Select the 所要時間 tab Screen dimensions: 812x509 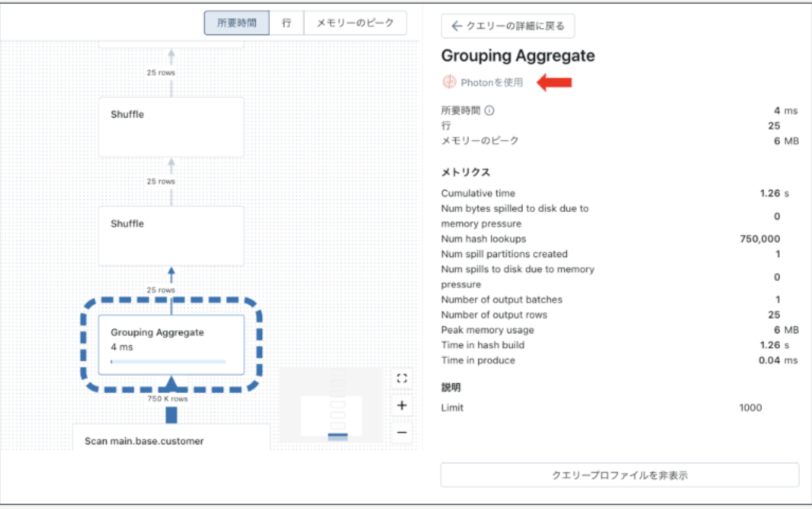pyautogui.click(x=236, y=23)
